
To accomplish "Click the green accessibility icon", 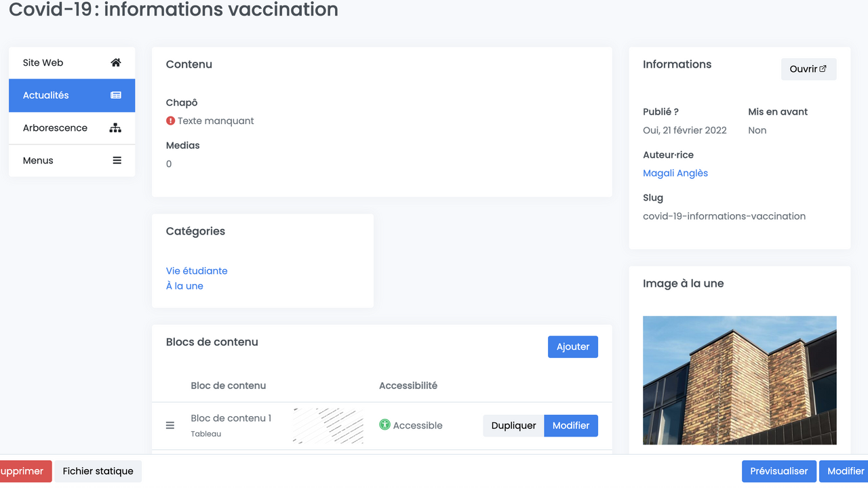I will 384,425.
